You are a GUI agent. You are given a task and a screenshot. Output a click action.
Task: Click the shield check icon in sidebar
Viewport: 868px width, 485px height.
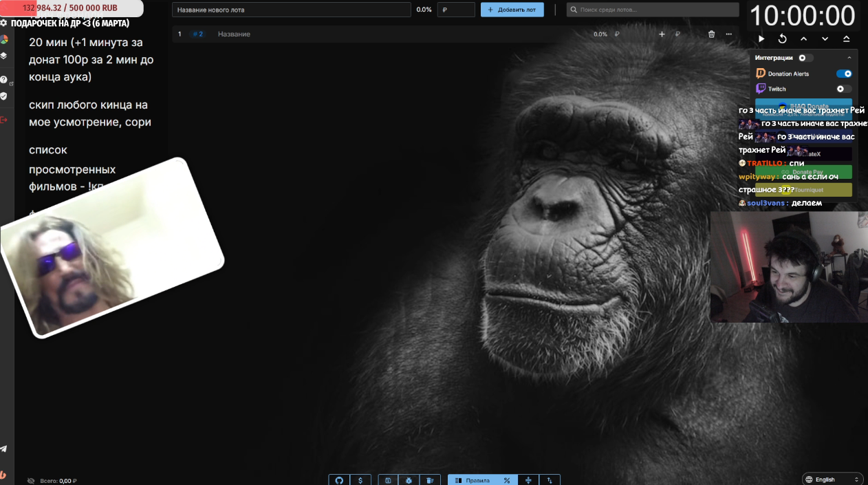tap(3, 96)
